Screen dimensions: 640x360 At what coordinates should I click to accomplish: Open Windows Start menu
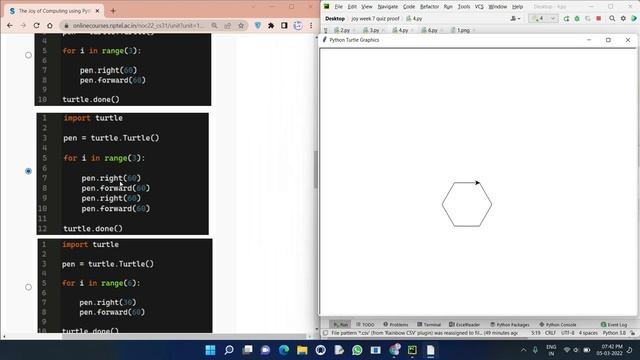pos(210,350)
